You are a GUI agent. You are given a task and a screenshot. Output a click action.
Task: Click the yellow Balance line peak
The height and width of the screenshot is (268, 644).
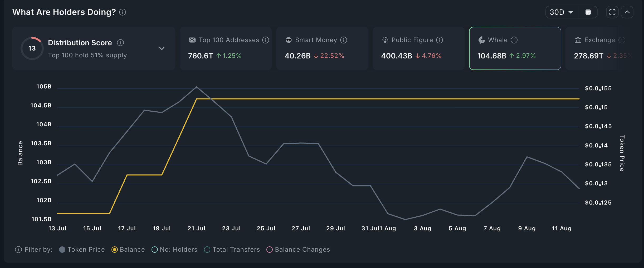197,99
